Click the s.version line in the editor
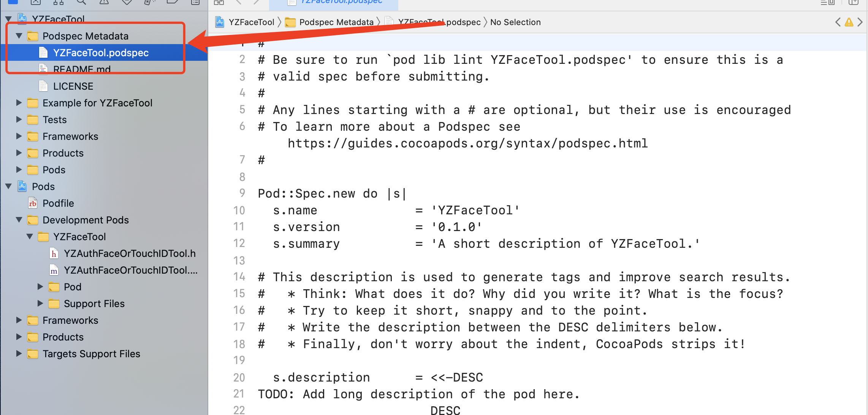 click(306, 227)
